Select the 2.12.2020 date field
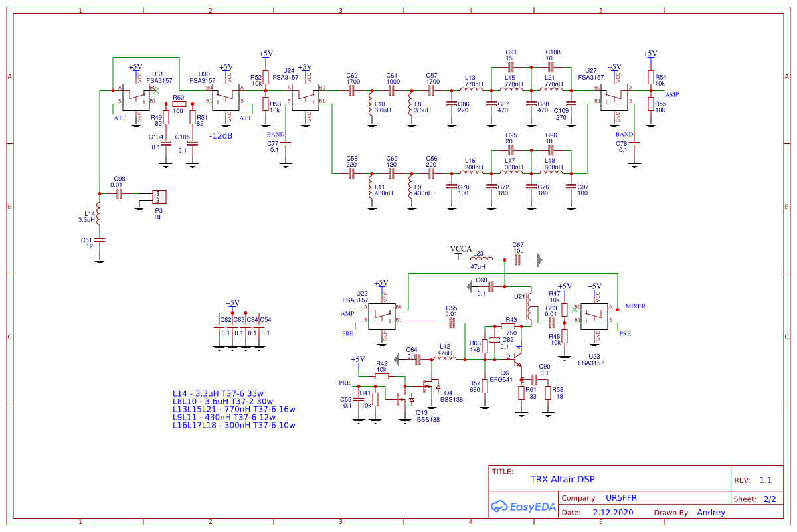The height and width of the screenshot is (532, 797). point(612,513)
